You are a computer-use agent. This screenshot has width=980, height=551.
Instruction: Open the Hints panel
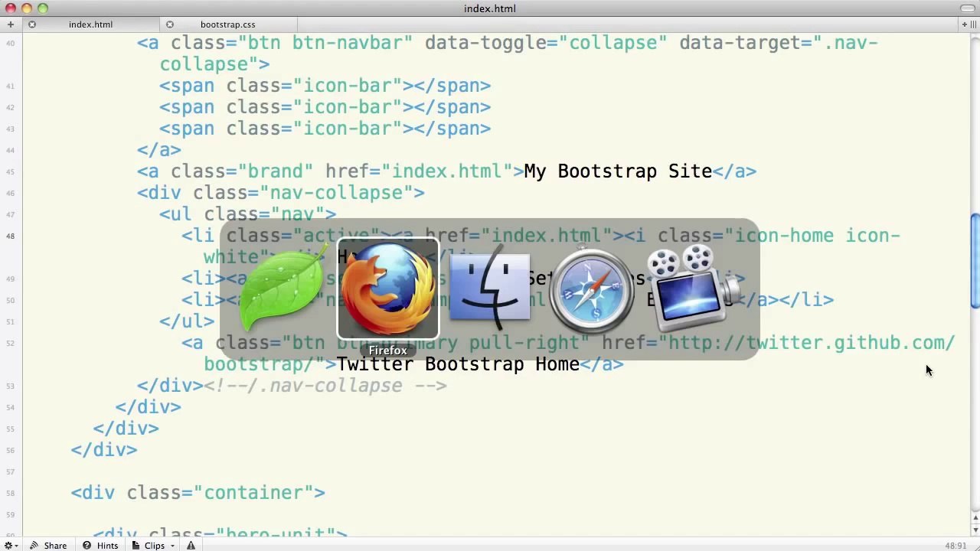(x=100, y=546)
